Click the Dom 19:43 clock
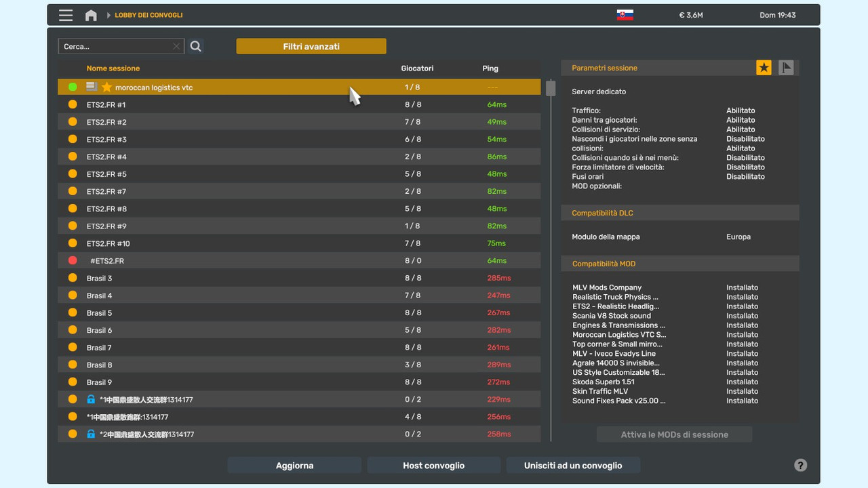 (x=778, y=15)
